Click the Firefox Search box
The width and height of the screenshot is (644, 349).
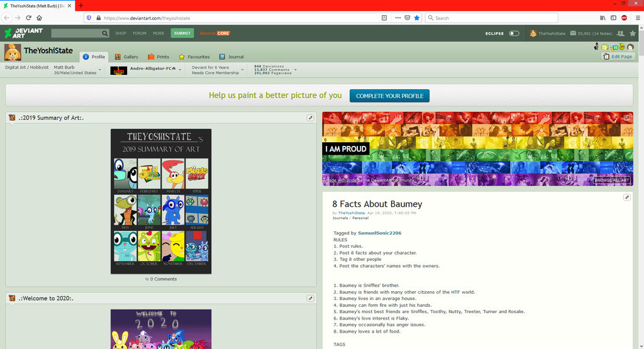(492, 18)
